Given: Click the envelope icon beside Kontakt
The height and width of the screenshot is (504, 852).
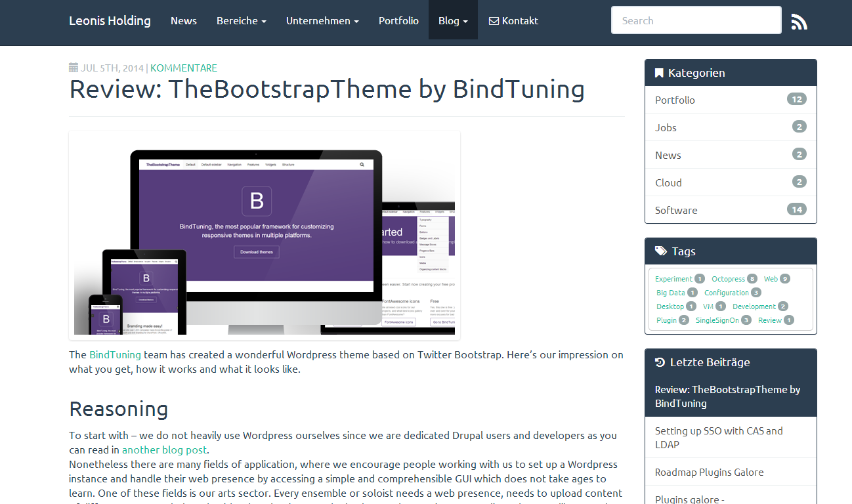Looking at the screenshot, I should pyautogui.click(x=494, y=21).
